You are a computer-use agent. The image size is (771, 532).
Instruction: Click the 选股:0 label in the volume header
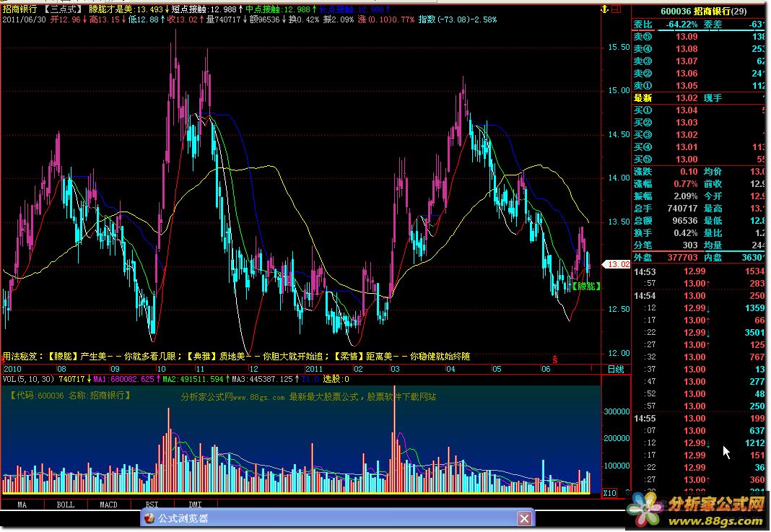click(336, 379)
